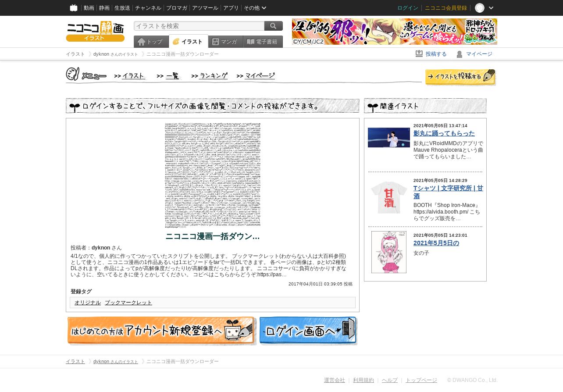Open トップページ footer link

pyautogui.click(x=421, y=380)
